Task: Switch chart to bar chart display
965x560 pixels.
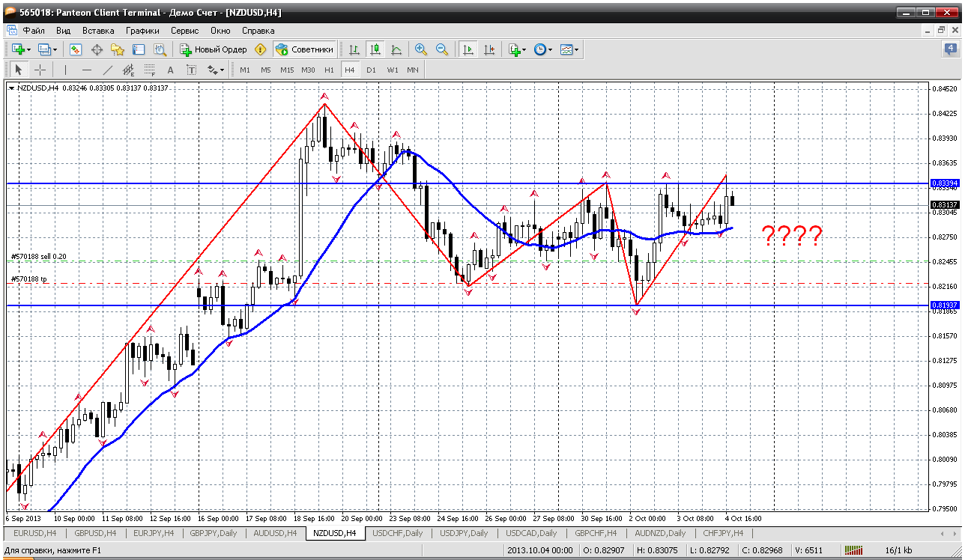Action: pos(354,49)
